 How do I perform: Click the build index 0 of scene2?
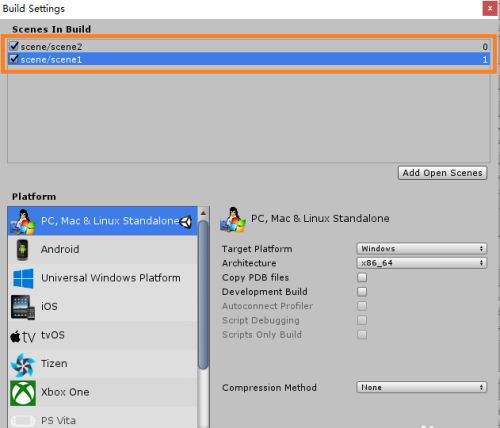pos(485,47)
